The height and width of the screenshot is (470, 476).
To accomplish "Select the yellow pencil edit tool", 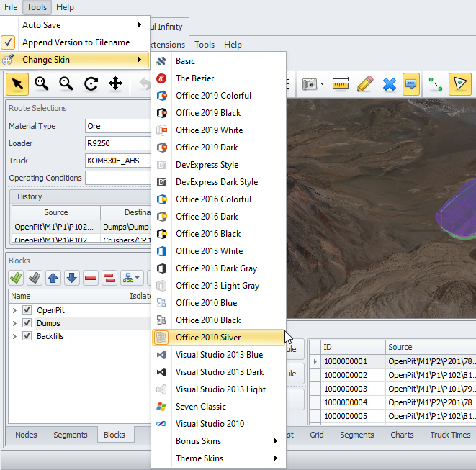I will tap(365, 83).
